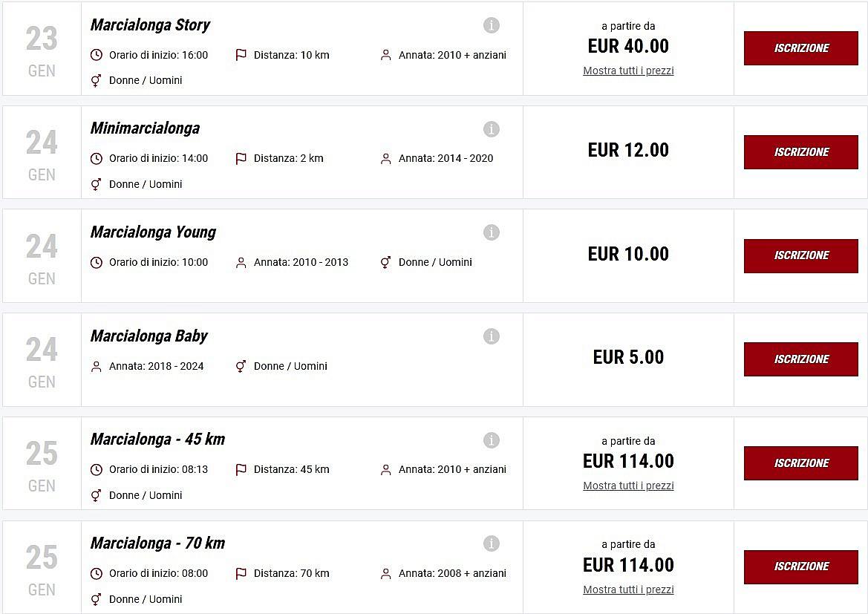Show all prices for Marcialonga - 70 km
The image size is (868, 614).
[628, 589]
